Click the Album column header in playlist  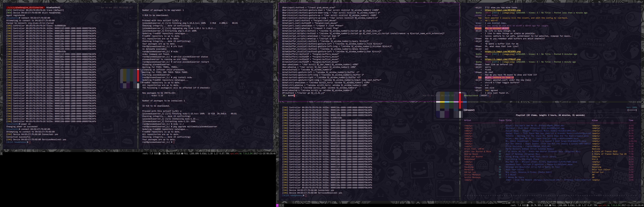tap(595, 120)
